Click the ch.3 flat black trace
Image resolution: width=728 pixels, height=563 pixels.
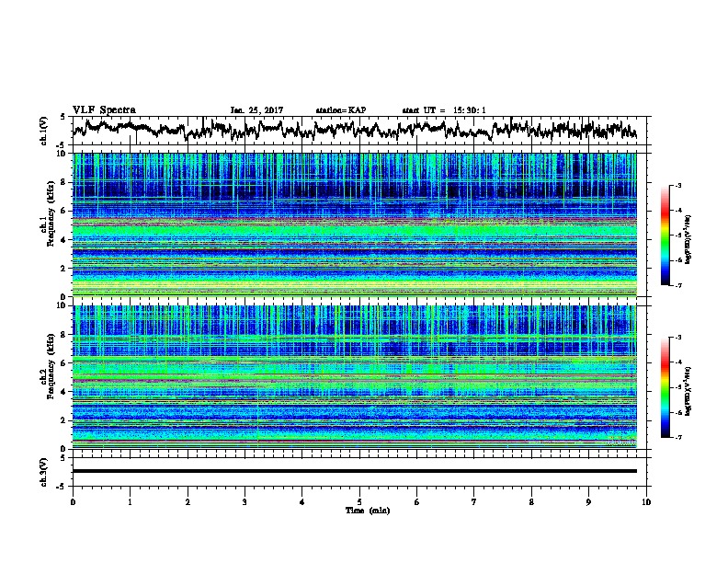pyautogui.click(x=355, y=471)
